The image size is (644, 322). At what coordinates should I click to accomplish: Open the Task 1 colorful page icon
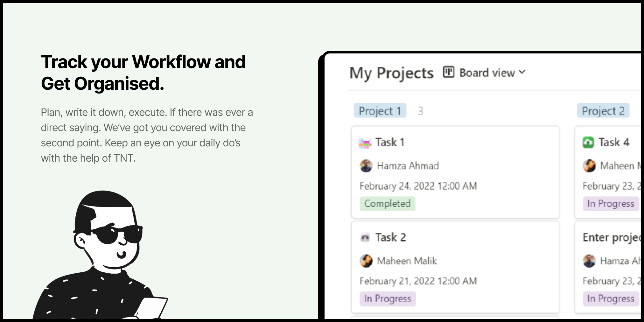[365, 143]
